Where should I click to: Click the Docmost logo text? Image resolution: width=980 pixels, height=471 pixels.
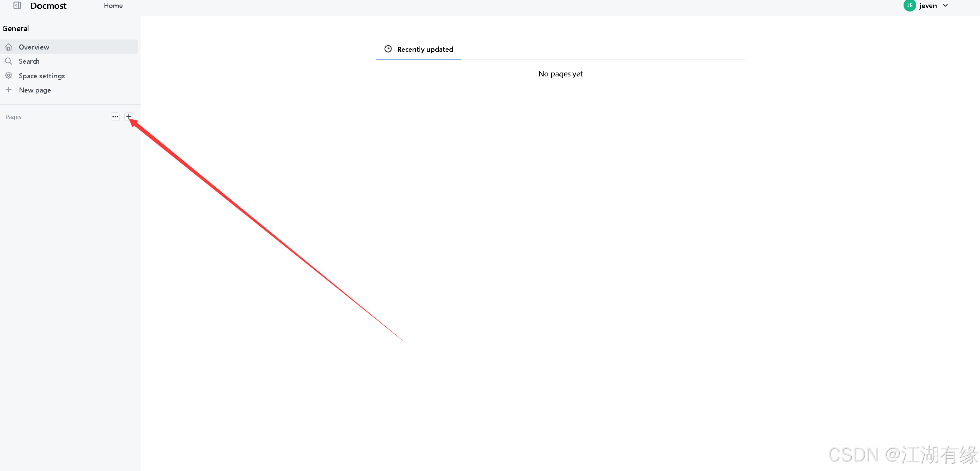pyautogui.click(x=48, y=6)
